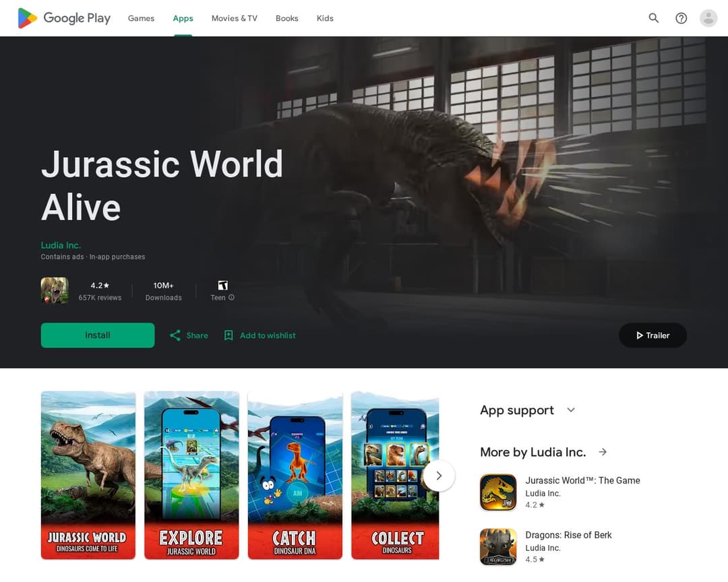This screenshot has height=582, width=728.
Task: Click the Dragons: Rise of Berk icon
Action: 498,547
